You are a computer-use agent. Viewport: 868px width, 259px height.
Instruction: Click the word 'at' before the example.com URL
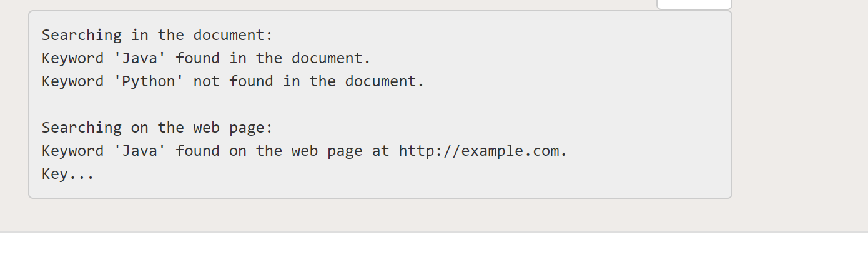[x=380, y=151]
